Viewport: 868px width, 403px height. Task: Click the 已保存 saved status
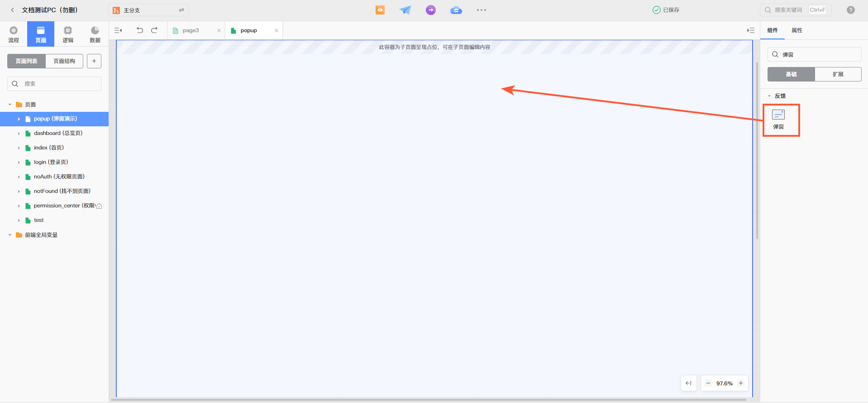(666, 10)
